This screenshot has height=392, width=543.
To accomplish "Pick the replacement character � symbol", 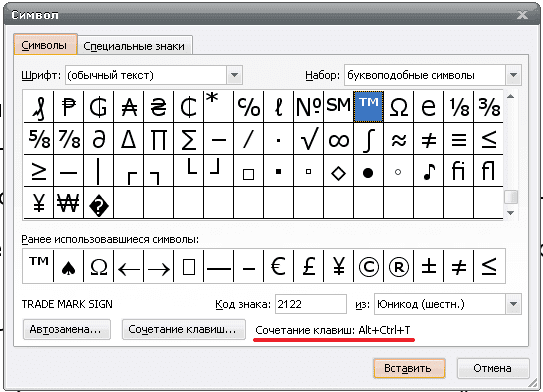I will [x=98, y=203].
